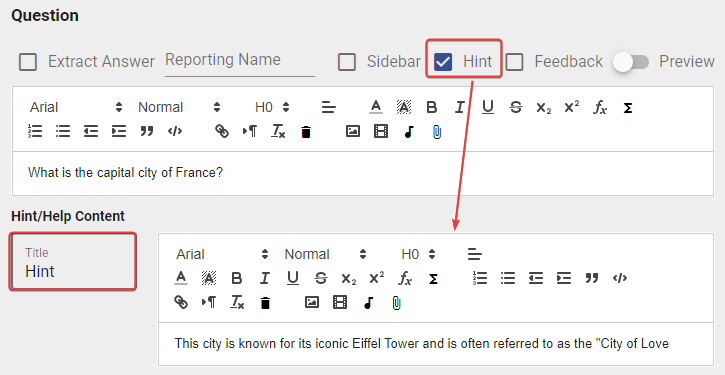Enable the Extract Answer checkbox
Screen dimensions: 725x375
[x=28, y=61]
